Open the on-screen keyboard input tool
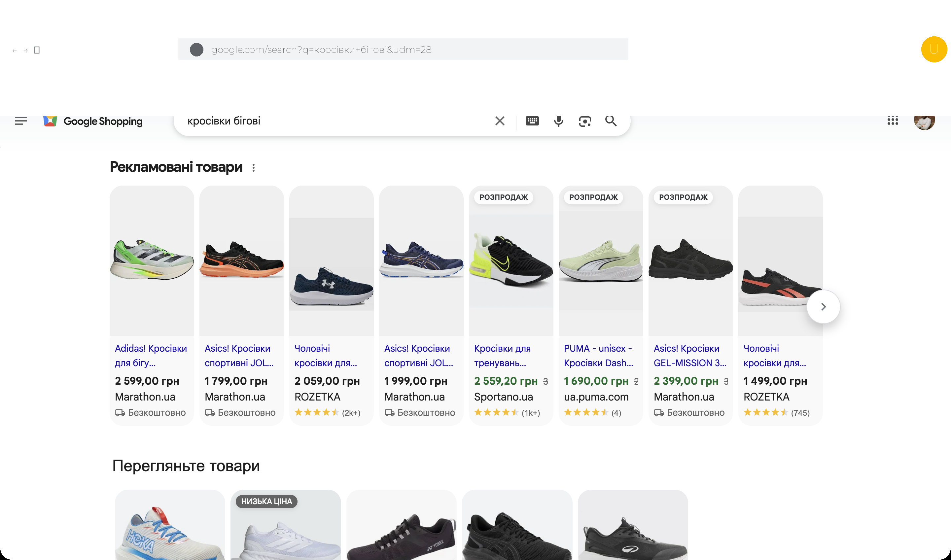 pyautogui.click(x=532, y=121)
